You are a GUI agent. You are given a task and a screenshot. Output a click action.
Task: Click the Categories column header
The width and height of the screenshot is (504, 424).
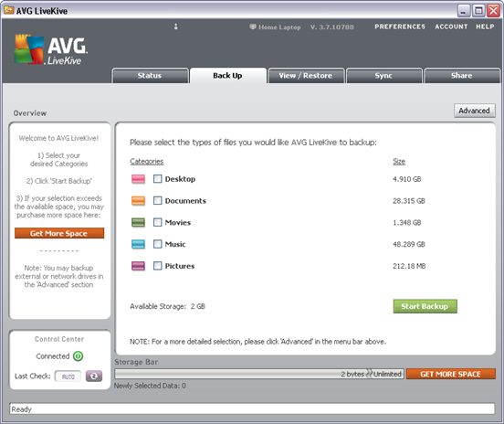(147, 162)
